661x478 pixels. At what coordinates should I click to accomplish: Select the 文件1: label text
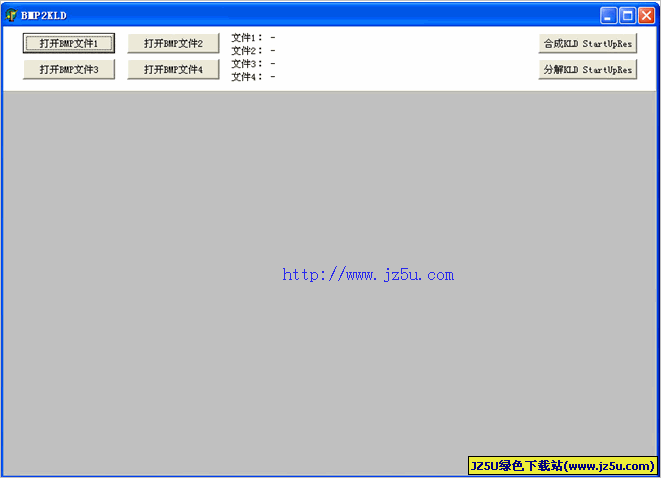click(247, 38)
